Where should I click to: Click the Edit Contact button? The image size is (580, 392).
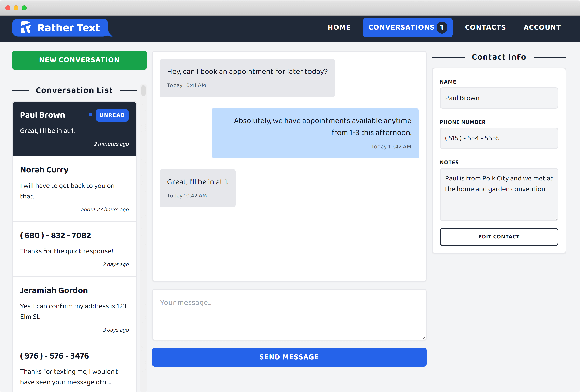(x=499, y=237)
